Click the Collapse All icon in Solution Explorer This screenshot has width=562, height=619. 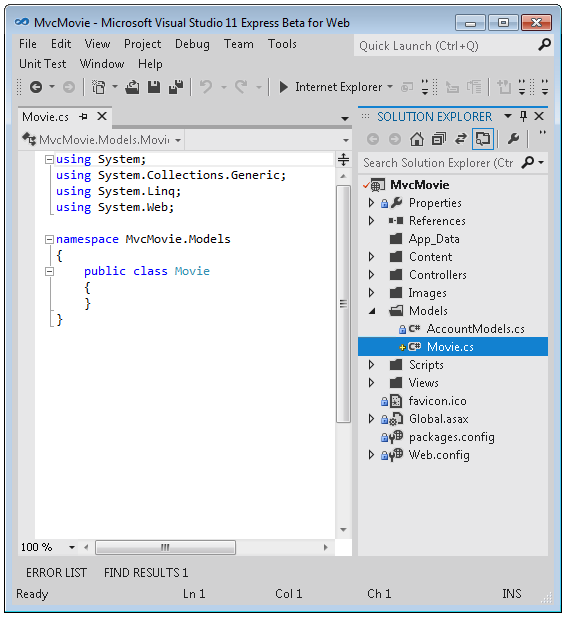(439, 139)
